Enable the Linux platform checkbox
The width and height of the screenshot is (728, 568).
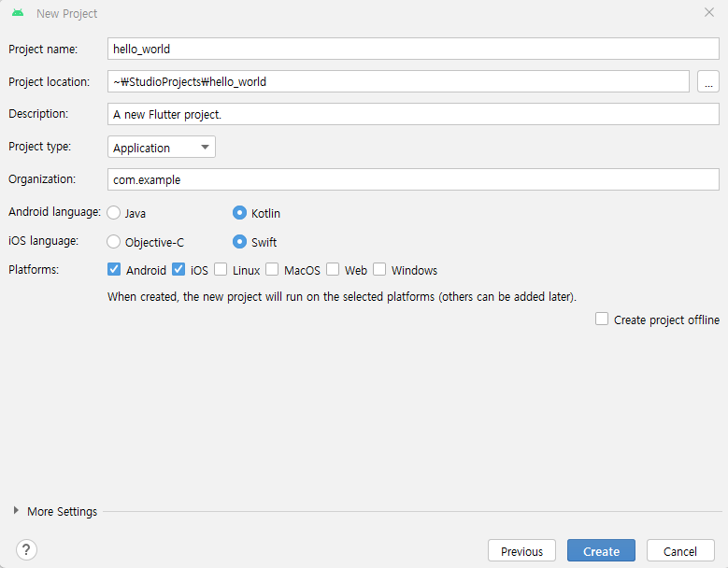(221, 269)
